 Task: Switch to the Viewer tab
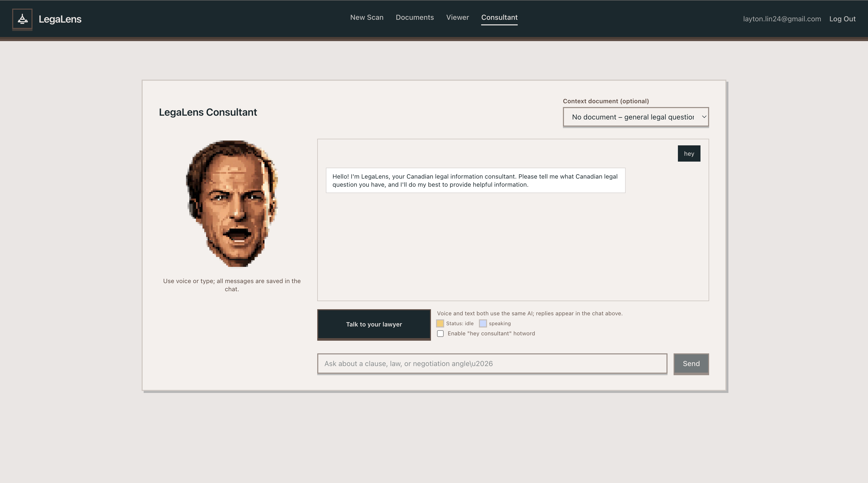click(457, 18)
